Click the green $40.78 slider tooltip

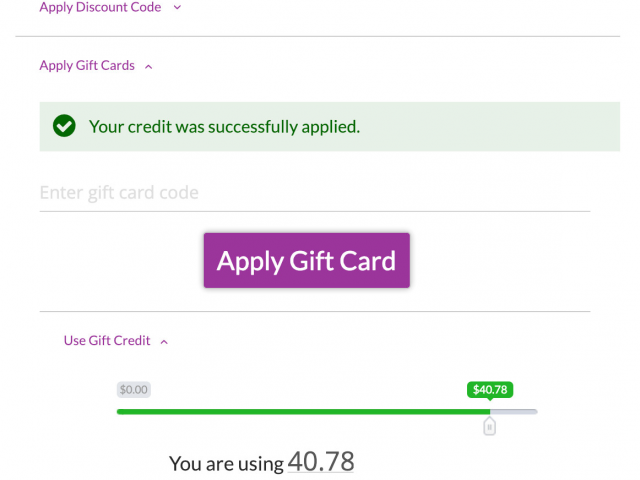click(x=490, y=390)
